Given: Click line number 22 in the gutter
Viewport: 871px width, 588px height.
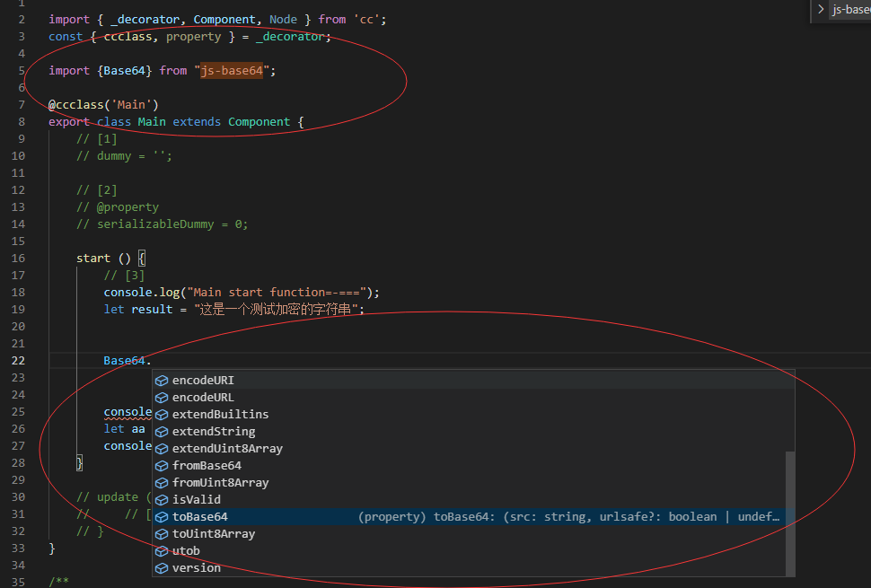Looking at the screenshot, I should pyautogui.click(x=18, y=361).
